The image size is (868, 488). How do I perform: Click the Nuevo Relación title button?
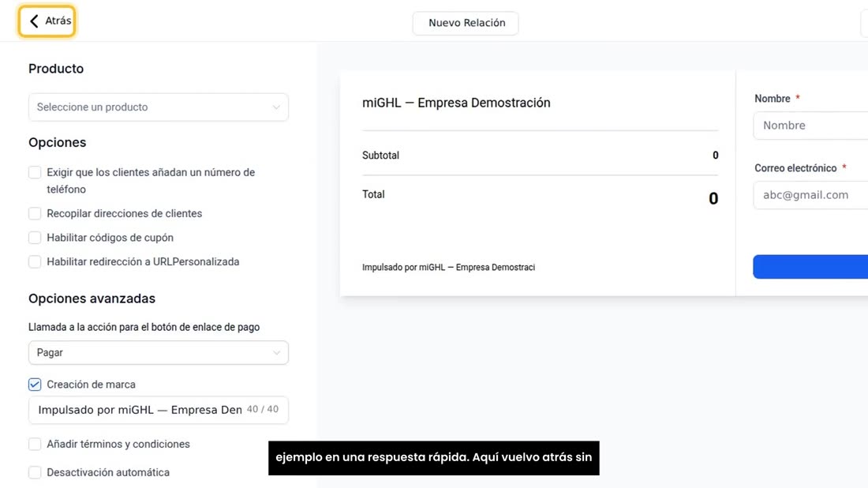tap(466, 23)
